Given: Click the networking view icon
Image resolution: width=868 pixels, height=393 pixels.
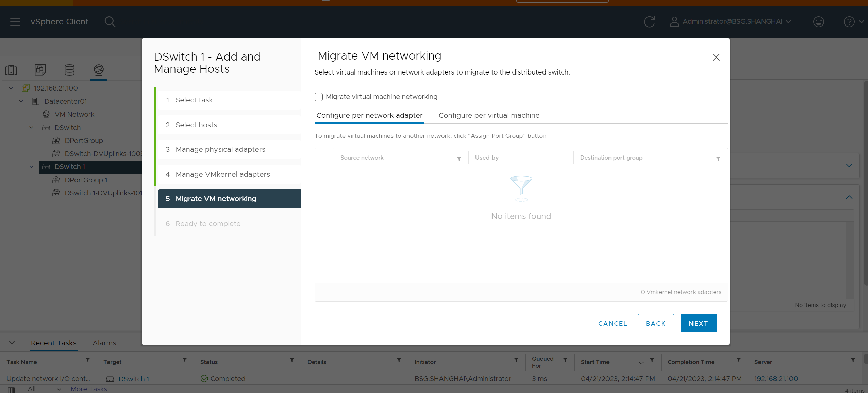Looking at the screenshot, I should (x=98, y=69).
